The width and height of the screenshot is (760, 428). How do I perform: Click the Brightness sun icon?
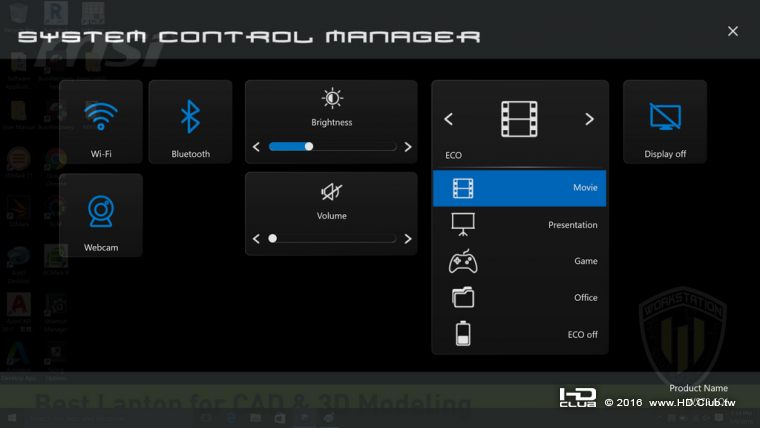pos(332,98)
